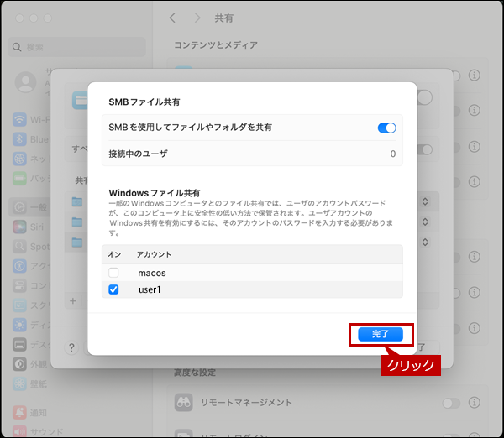Open accessibility icon in sidebar
504x438 pixels.
click(19, 266)
